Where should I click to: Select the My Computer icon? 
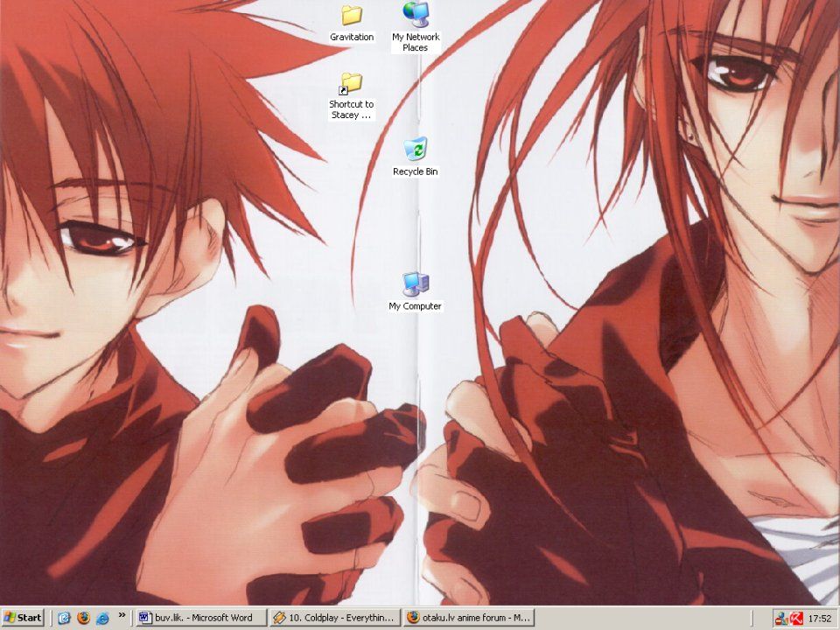[x=416, y=283]
